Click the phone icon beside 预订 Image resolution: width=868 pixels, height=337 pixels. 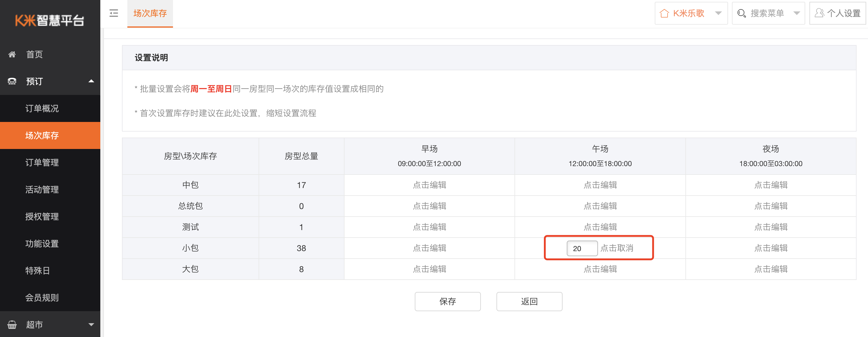pyautogui.click(x=12, y=81)
